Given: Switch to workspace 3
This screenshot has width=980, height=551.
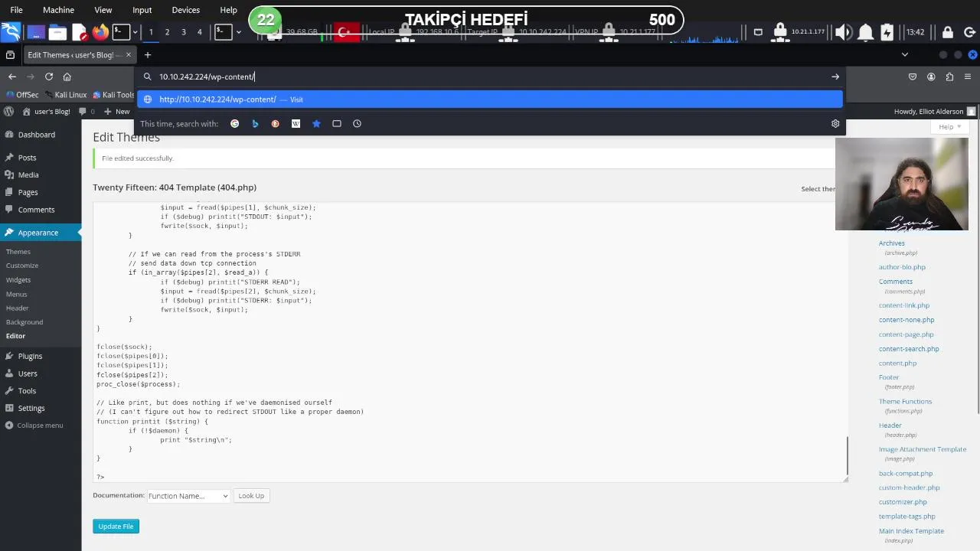Looking at the screenshot, I should pos(184,32).
